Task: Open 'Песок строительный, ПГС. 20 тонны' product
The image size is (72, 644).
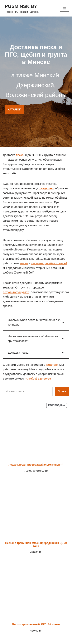Action: (x=36, y=624)
